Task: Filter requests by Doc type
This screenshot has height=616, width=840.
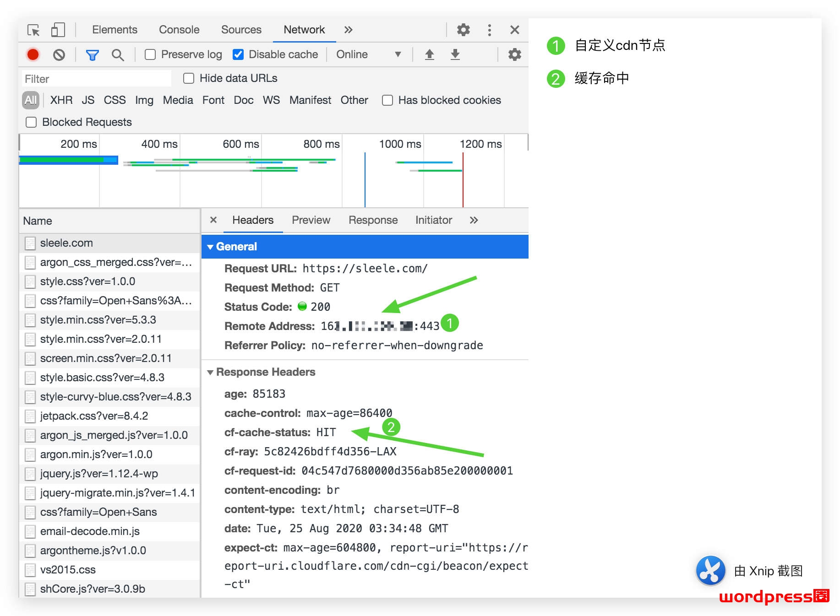Action: (x=244, y=100)
